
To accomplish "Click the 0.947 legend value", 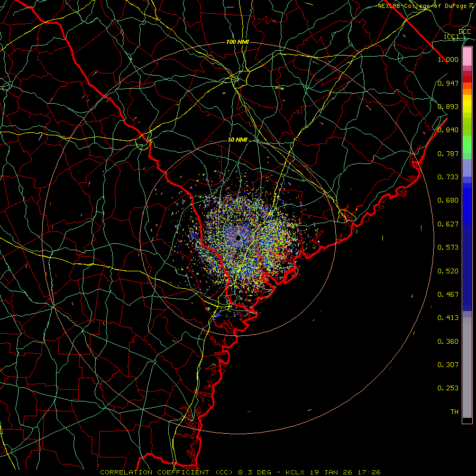I will [x=448, y=83].
